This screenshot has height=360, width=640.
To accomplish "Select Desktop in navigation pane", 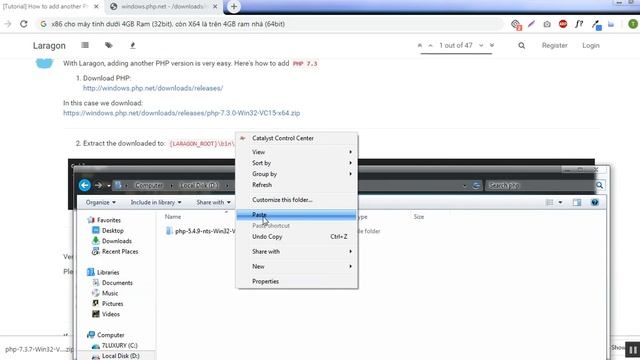I will point(113,231).
